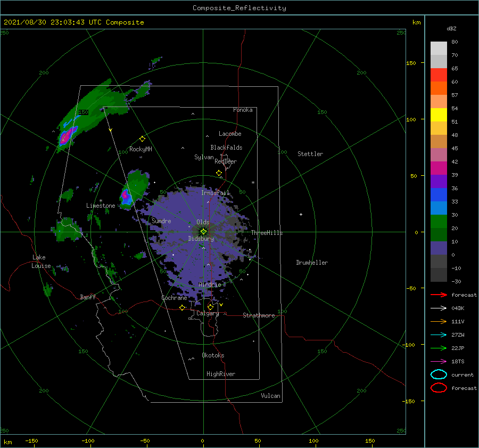Click the Banff label

(88, 297)
